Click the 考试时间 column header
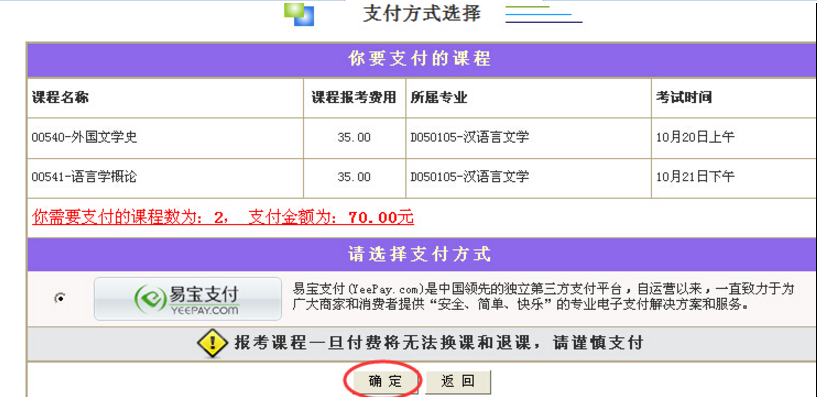Viewport: 817px width, 397px height. point(684,97)
